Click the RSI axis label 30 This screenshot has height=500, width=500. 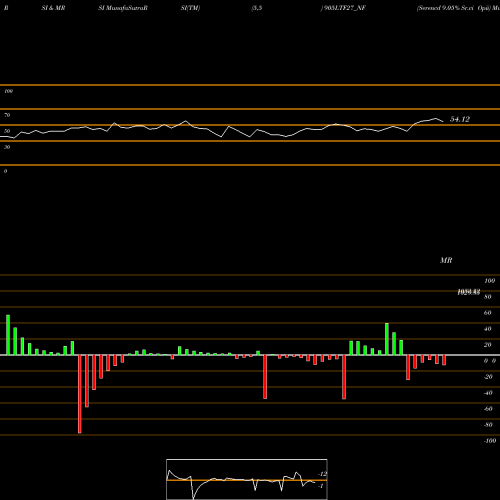pos(7,147)
